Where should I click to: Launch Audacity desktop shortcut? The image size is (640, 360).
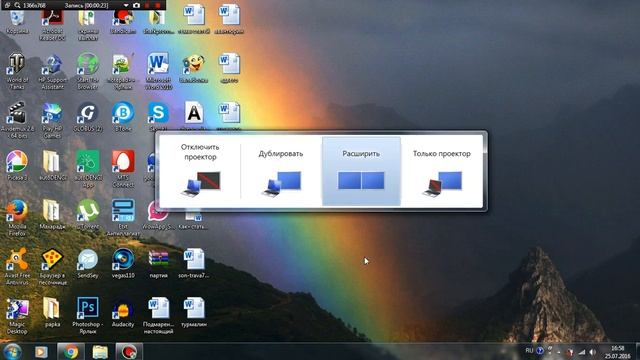tap(123, 312)
